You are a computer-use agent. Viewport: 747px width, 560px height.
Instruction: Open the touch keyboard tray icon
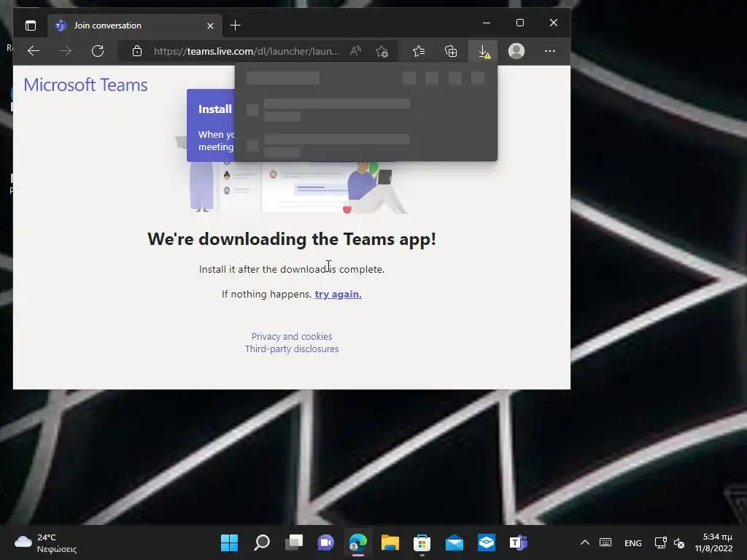(x=605, y=542)
